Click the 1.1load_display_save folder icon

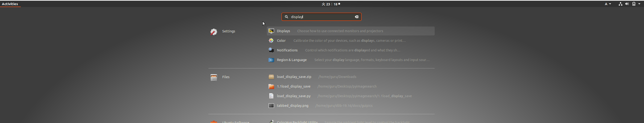pyautogui.click(x=271, y=87)
